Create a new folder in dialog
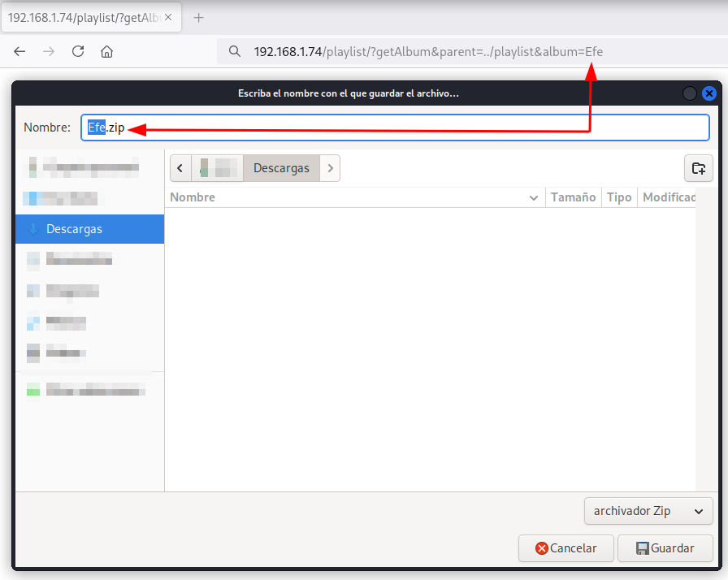This screenshot has width=728, height=580. [x=698, y=168]
